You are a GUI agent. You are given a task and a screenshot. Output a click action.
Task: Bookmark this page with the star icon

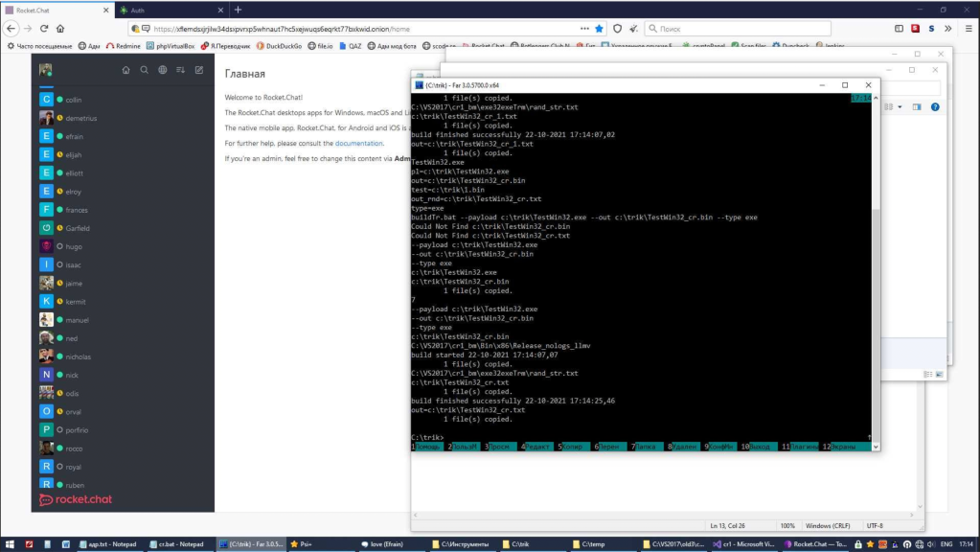pyautogui.click(x=600, y=28)
